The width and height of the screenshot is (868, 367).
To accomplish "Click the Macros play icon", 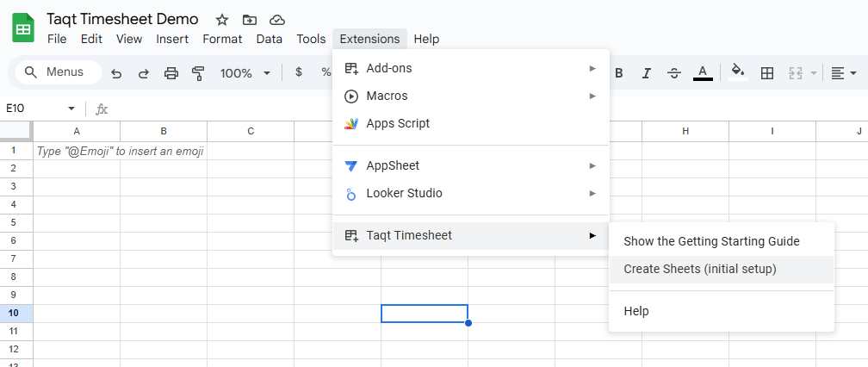I will click(x=351, y=96).
